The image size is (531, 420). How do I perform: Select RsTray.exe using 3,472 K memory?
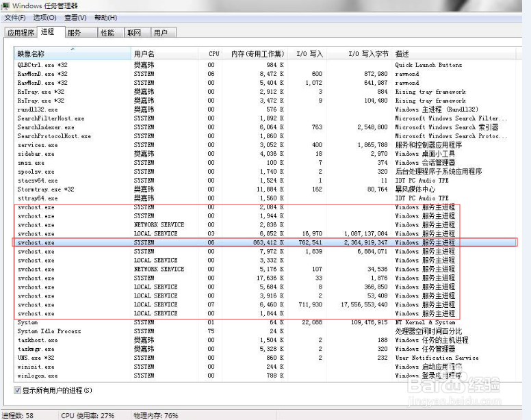(265, 101)
